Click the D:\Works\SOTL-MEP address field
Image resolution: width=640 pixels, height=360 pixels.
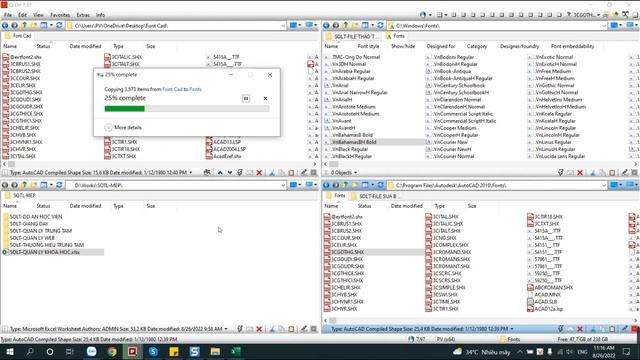pyautogui.click(x=176, y=185)
